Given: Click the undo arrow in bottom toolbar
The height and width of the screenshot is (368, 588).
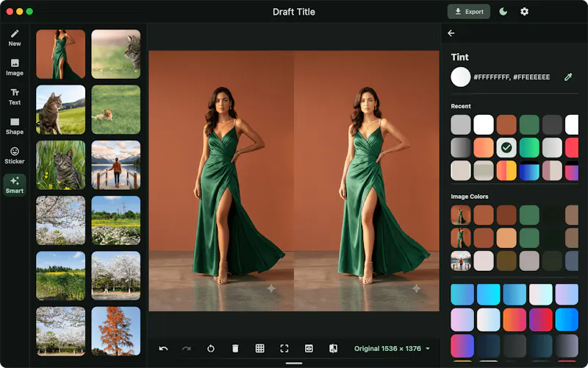Looking at the screenshot, I should coord(163,348).
